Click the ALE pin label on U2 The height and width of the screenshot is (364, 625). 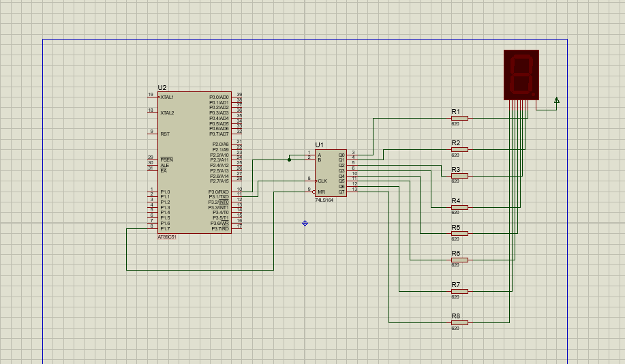tap(165, 166)
